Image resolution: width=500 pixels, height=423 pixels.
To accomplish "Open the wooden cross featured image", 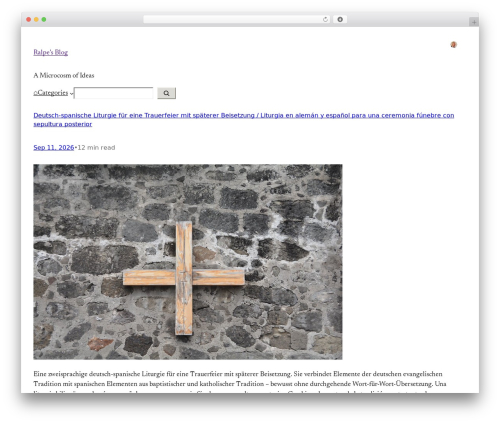I will [188, 262].
